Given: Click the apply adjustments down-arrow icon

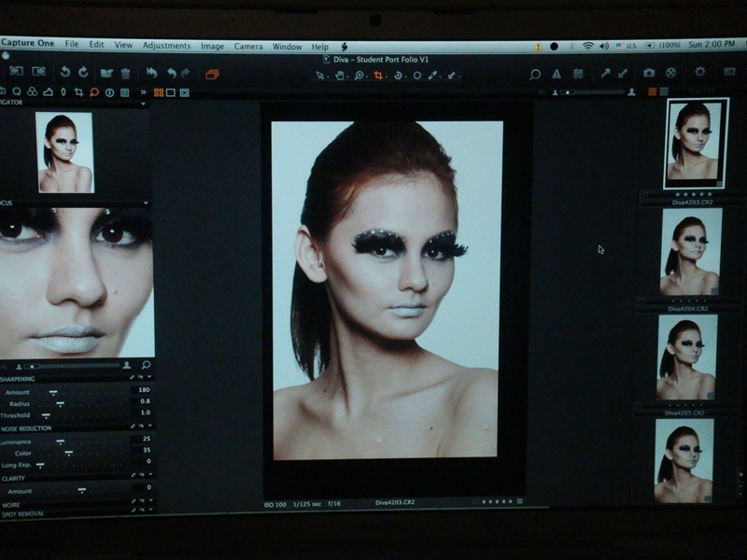Looking at the screenshot, I should tap(623, 74).
